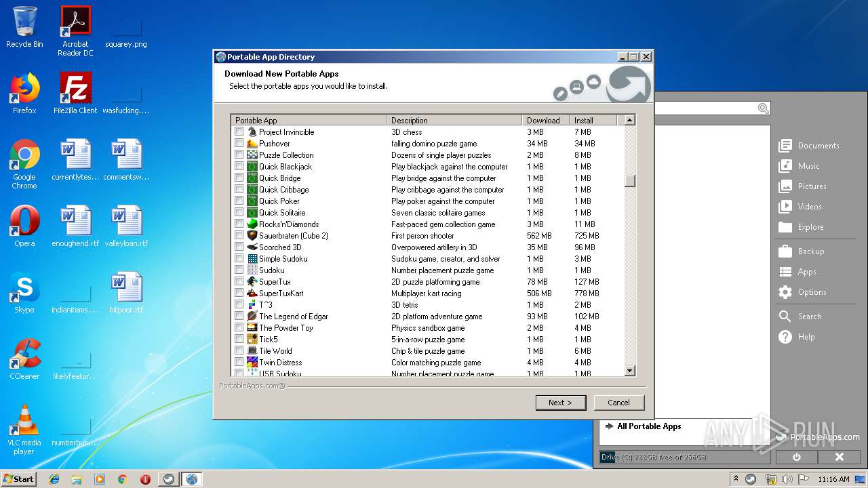The width and height of the screenshot is (868, 488).
Task: Check the Tile World checkbox
Action: tap(239, 351)
